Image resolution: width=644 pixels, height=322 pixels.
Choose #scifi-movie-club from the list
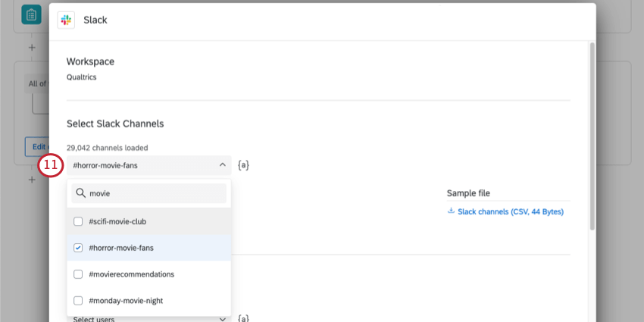(x=117, y=221)
